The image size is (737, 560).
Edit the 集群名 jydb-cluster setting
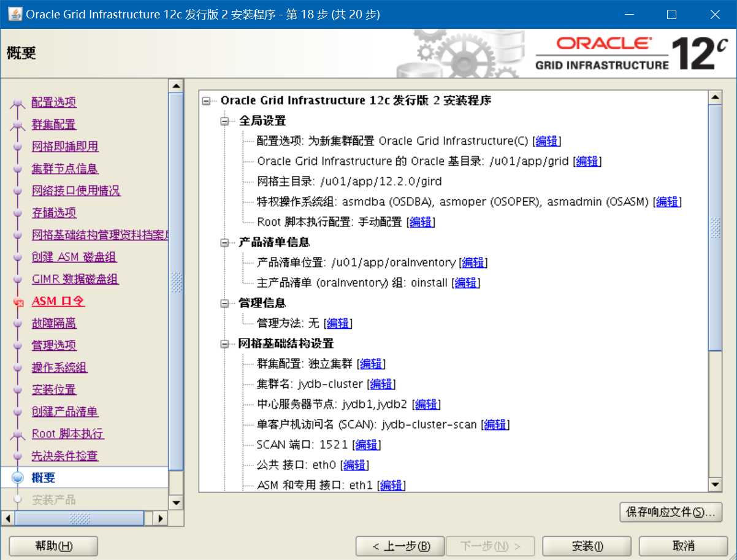(x=381, y=384)
